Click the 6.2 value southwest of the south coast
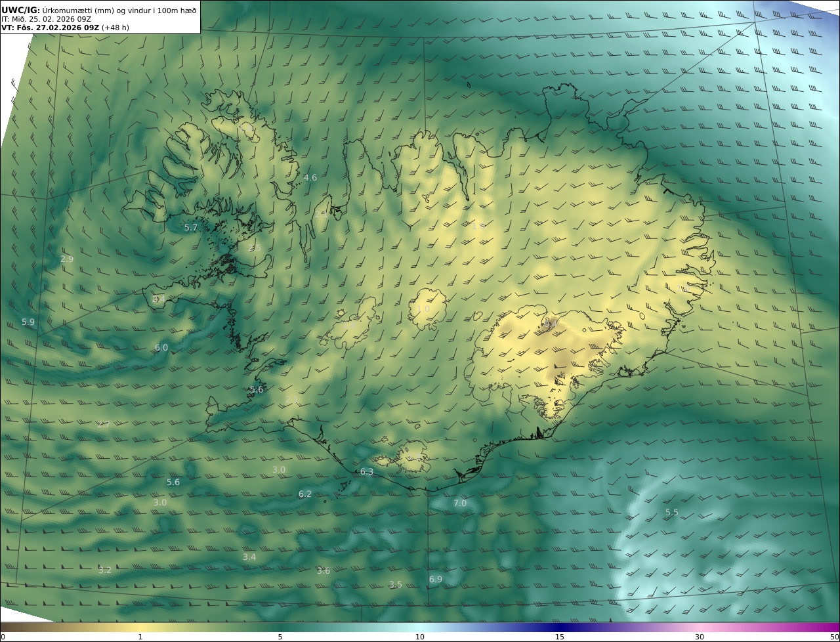The height and width of the screenshot is (642, 840). pyautogui.click(x=305, y=494)
